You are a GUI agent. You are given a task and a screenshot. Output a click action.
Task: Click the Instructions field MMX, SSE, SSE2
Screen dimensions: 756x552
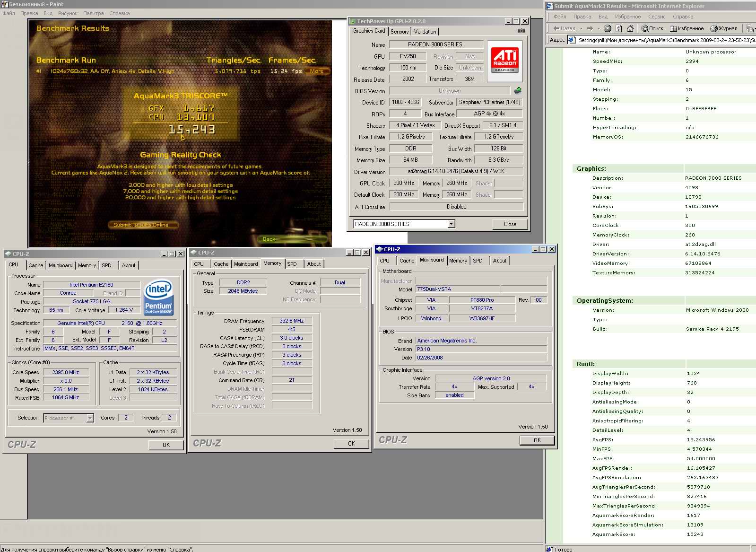(110, 348)
